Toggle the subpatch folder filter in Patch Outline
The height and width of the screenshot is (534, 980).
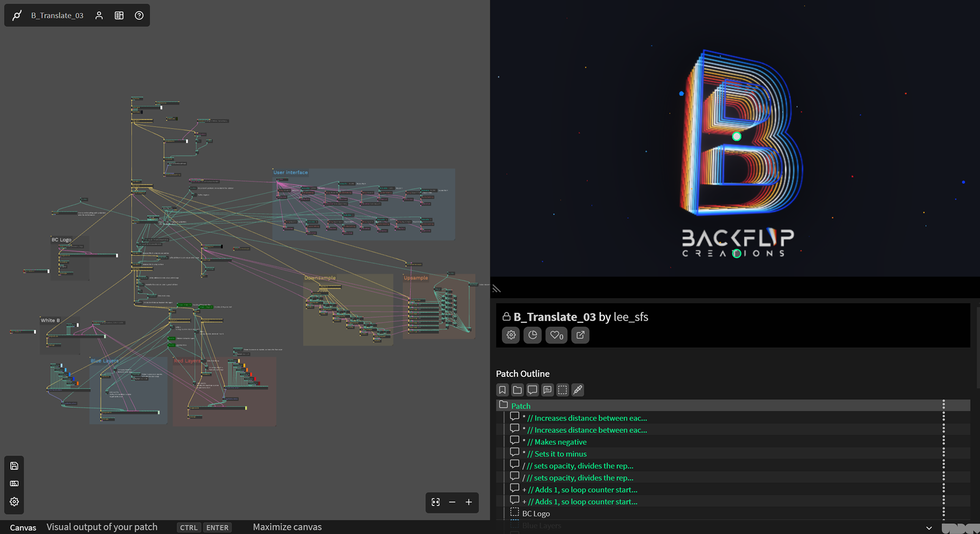(517, 390)
